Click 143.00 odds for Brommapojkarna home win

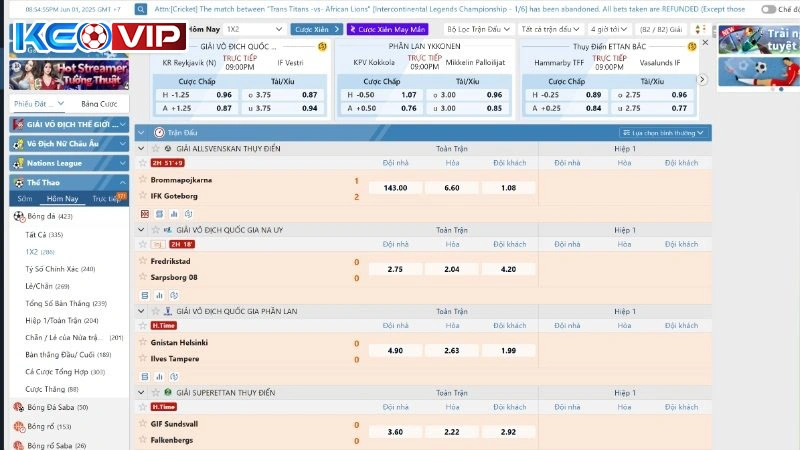tap(395, 188)
